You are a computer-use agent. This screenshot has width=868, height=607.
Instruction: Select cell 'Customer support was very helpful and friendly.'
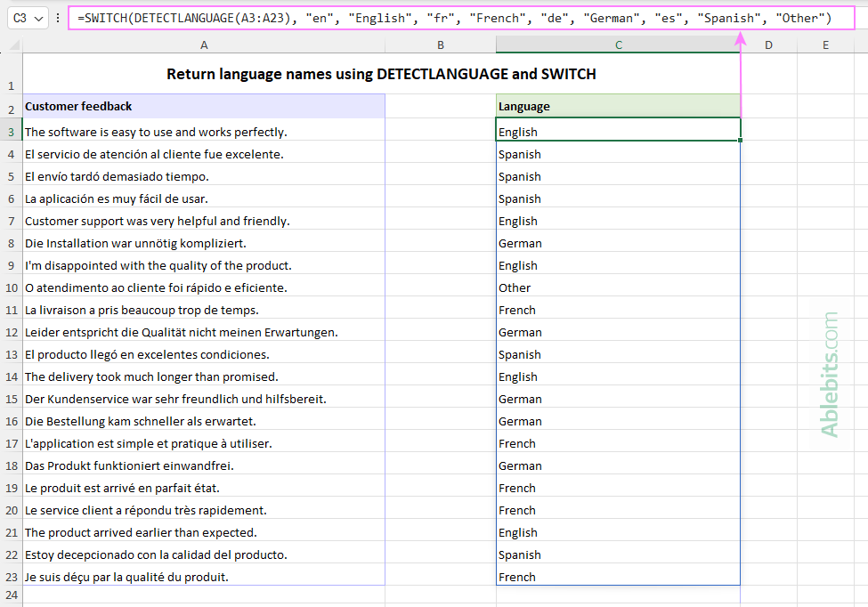coord(204,221)
